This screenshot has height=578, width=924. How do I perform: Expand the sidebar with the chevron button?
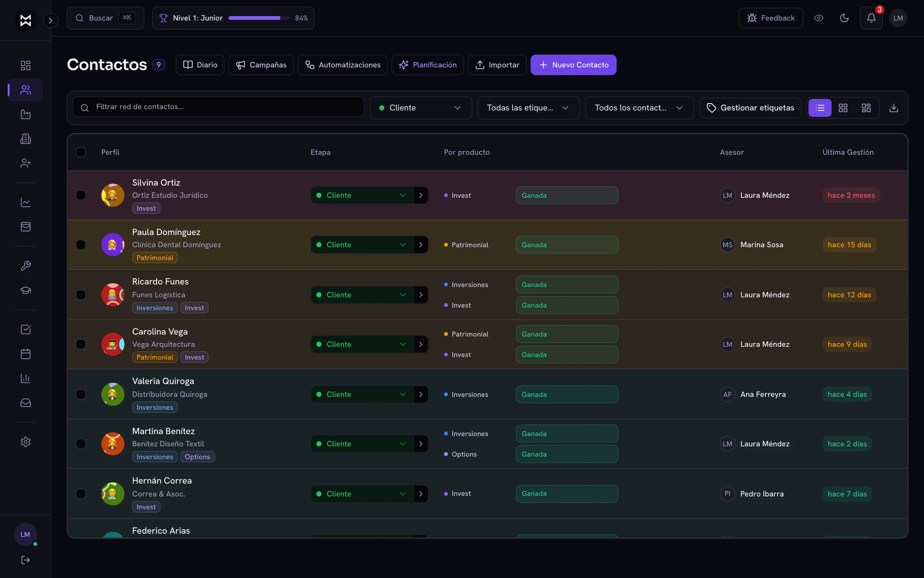(50, 20)
